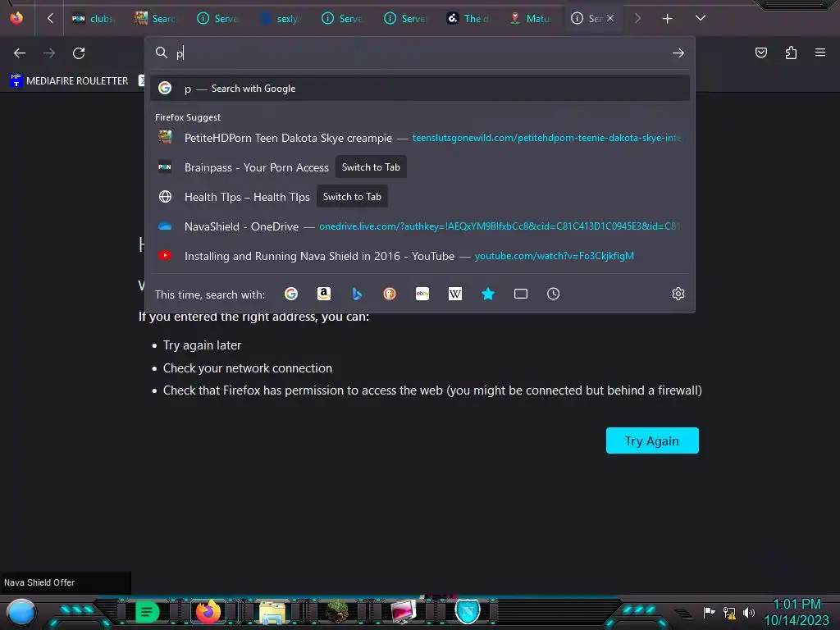840x630 pixels.
Task: Switch to the sexly tab
Action: click(281, 19)
